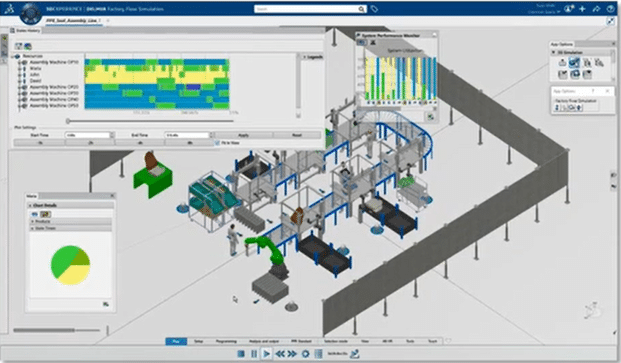Click the search magnifier icon
The image size is (621, 363).
click(x=361, y=9)
